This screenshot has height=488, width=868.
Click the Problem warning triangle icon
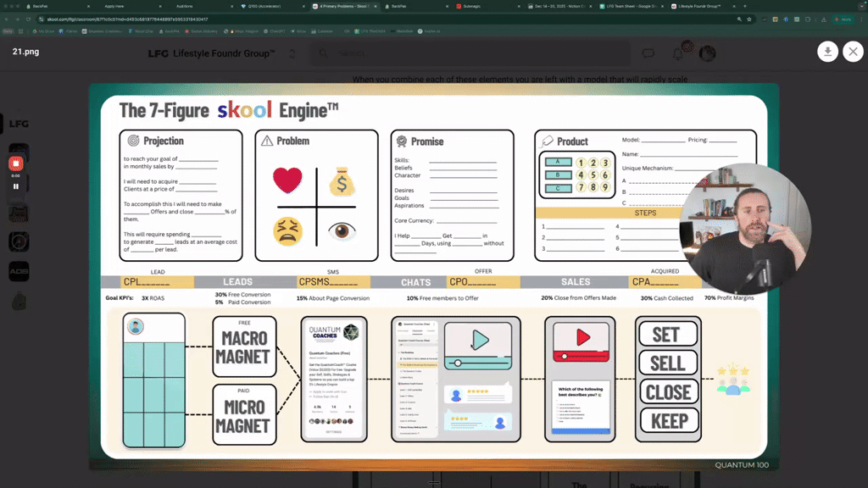pyautogui.click(x=267, y=141)
